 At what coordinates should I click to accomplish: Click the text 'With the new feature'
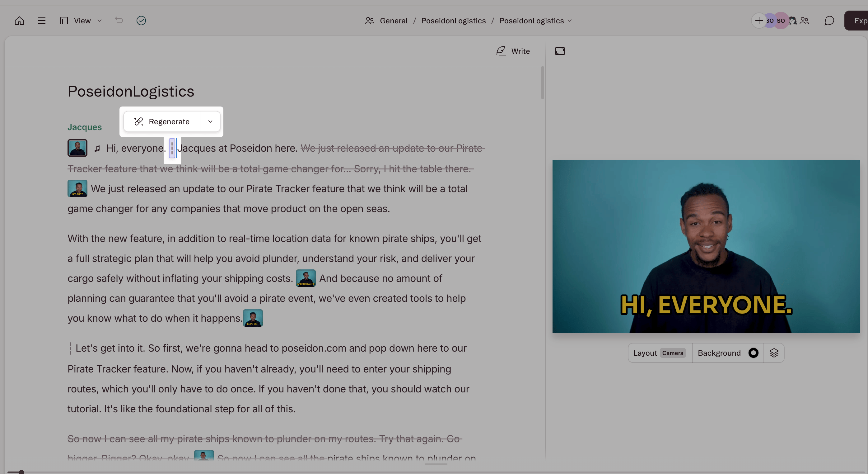coord(116,239)
